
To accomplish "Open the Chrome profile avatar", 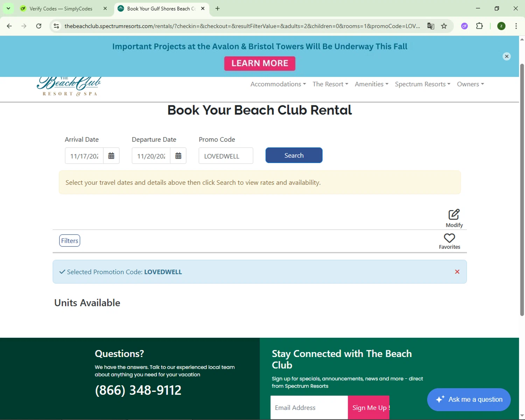I will point(501,26).
